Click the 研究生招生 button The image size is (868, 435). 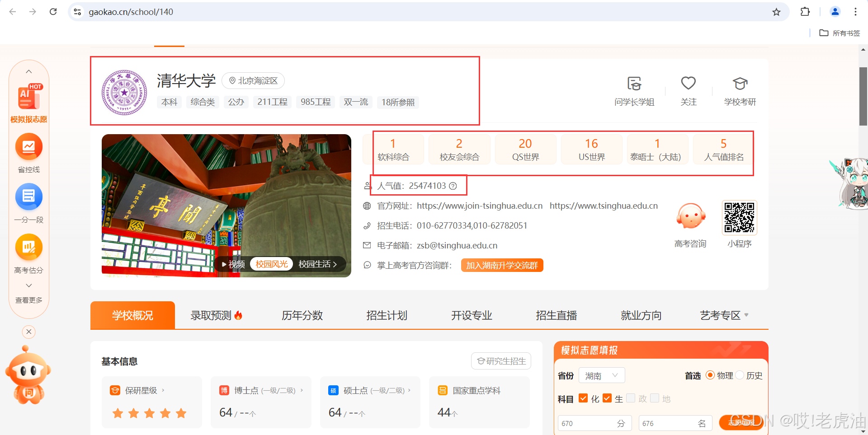pos(501,361)
